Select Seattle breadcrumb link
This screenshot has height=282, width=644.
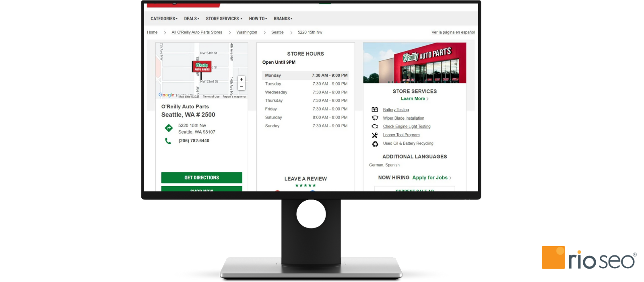pos(277,32)
